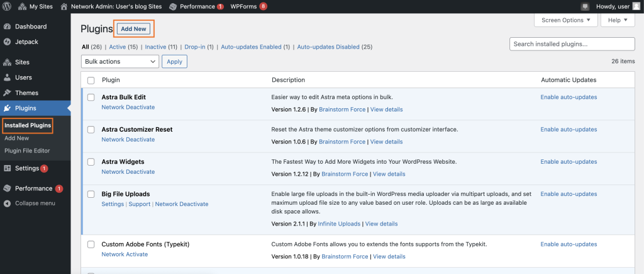Check the Astra Customizer Reset checkbox
644x274 pixels.
(91, 130)
